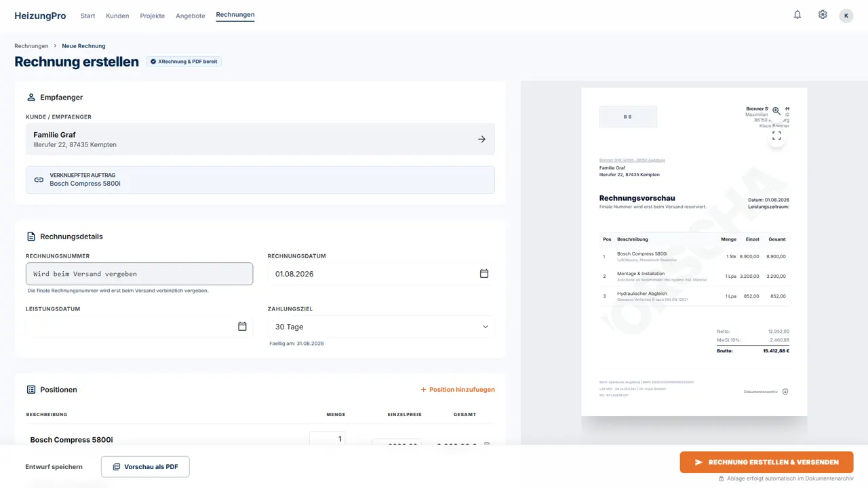868x488 pixels.
Task: Expand the invoice preview to fullscreen
Action: pyautogui.click(x=776, y=136)
